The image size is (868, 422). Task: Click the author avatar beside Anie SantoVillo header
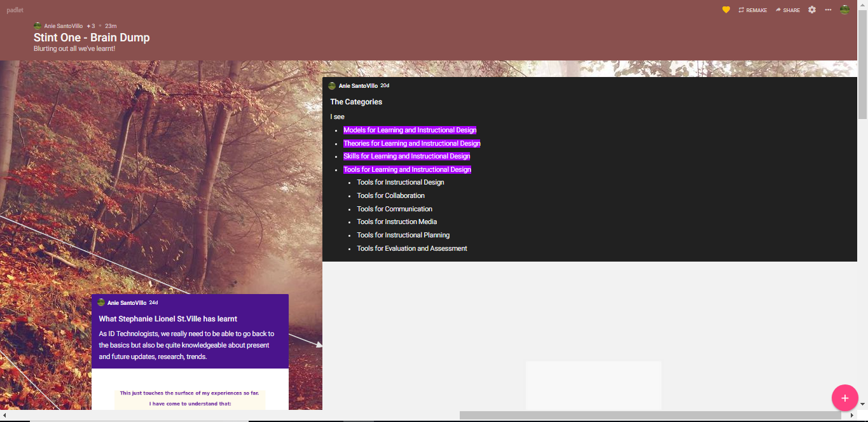coord(38,26)
